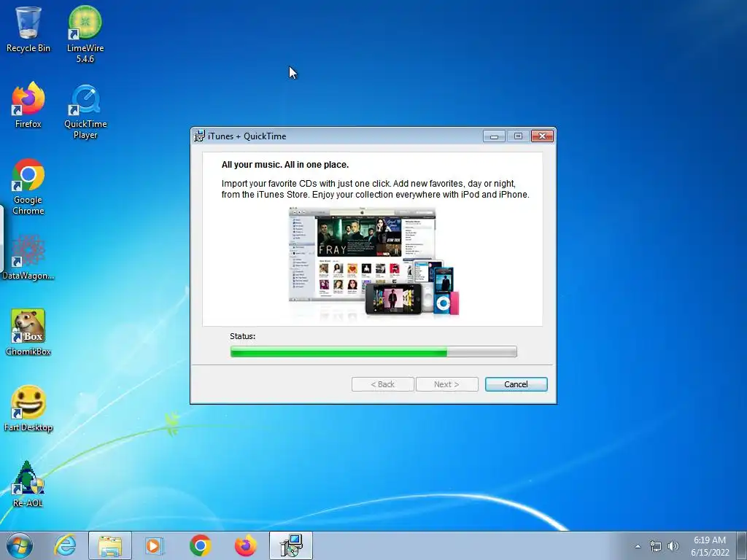Viewport: 747px width, 560px height.
Task: Click the iTunes installer title bar icon
Action: 199,136
